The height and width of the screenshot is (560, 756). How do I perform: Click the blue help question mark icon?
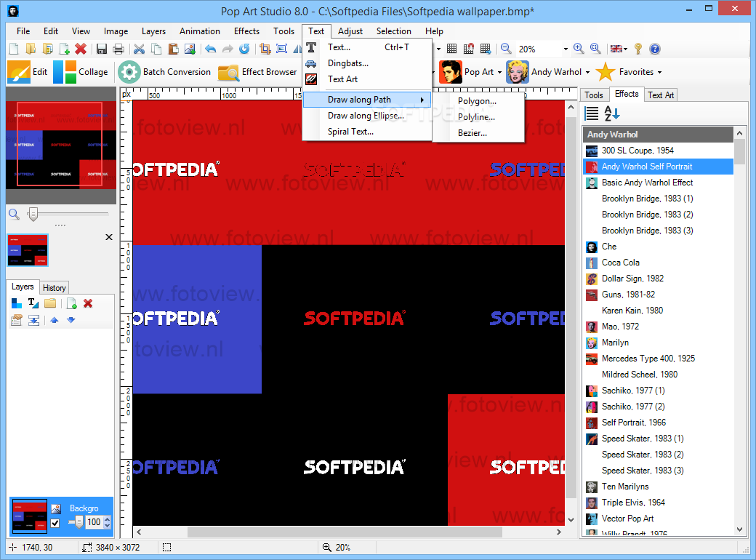655,49
